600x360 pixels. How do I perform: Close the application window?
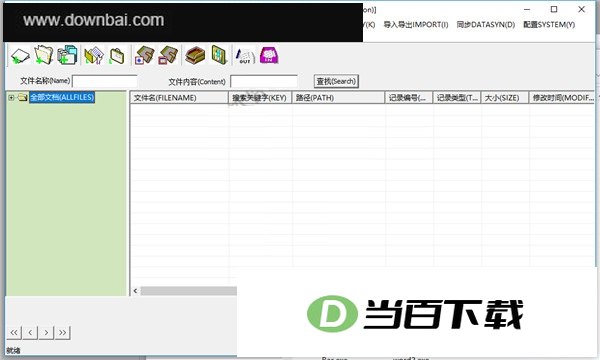[581, 9]
